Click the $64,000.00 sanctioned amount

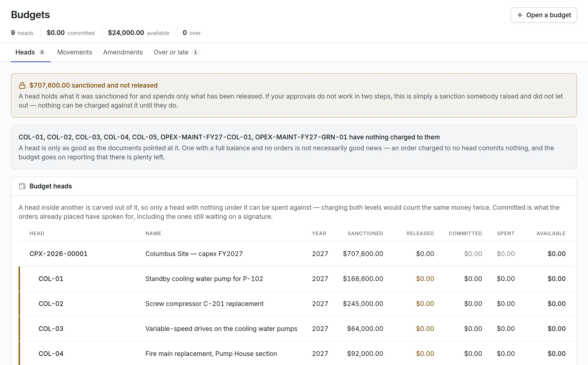pos(365,328)
